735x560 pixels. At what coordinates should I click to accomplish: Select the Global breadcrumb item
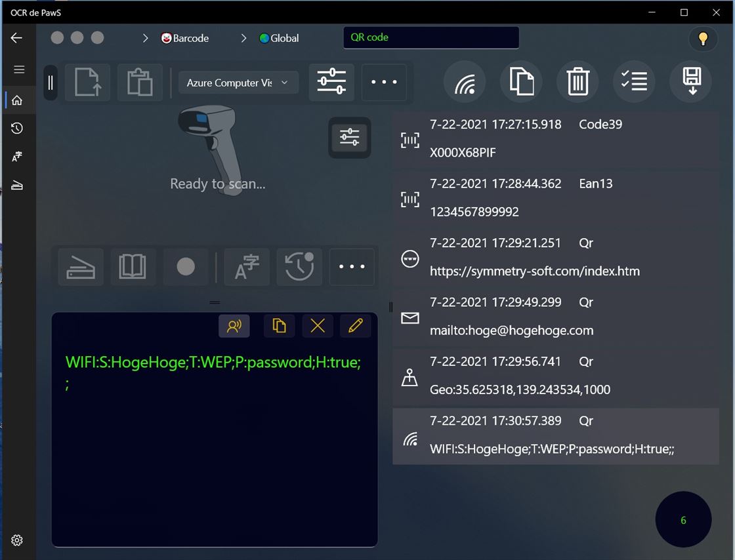click(280, 39)
